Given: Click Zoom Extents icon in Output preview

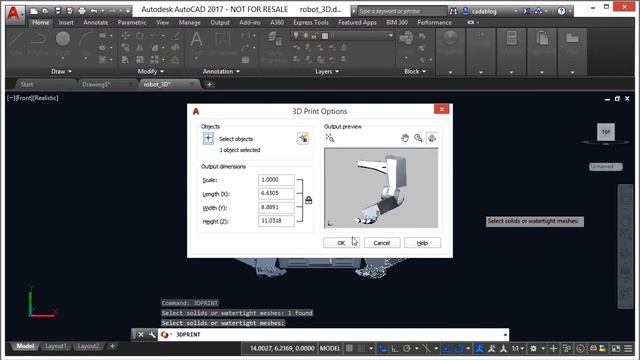Looking at the screenshot, I should point(330,138).
